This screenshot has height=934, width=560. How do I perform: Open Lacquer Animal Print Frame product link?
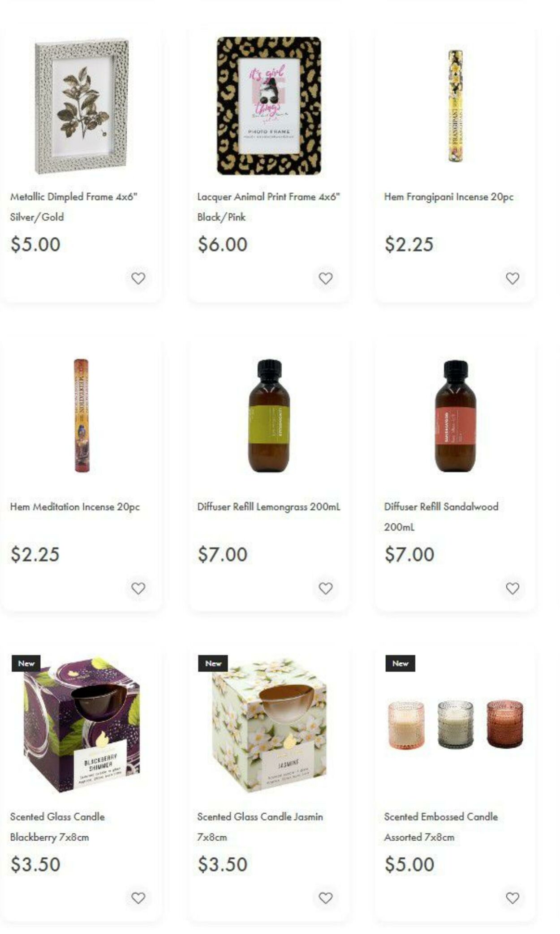tap(269, 207)
